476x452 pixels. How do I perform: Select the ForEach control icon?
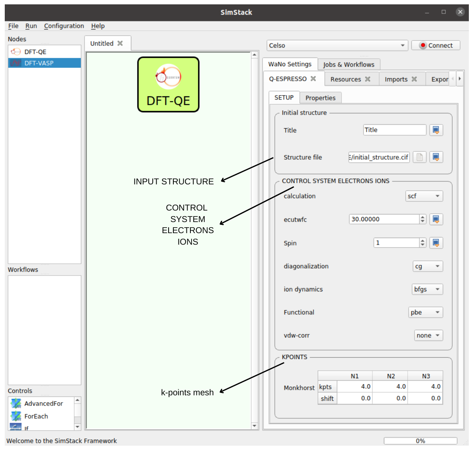16,416
